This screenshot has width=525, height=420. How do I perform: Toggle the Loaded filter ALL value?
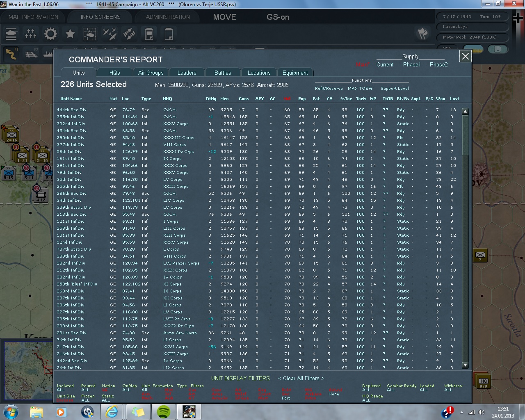(x=424, y=390)
